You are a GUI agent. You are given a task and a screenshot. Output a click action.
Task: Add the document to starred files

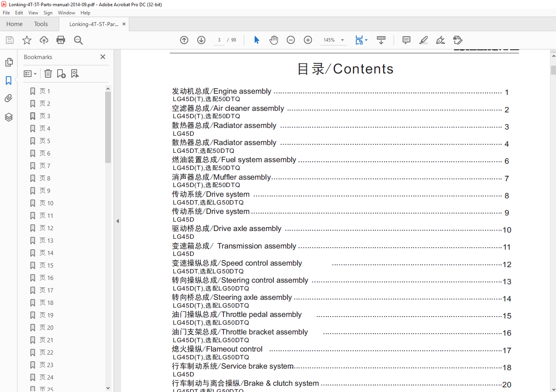click(x=27, y=40)
